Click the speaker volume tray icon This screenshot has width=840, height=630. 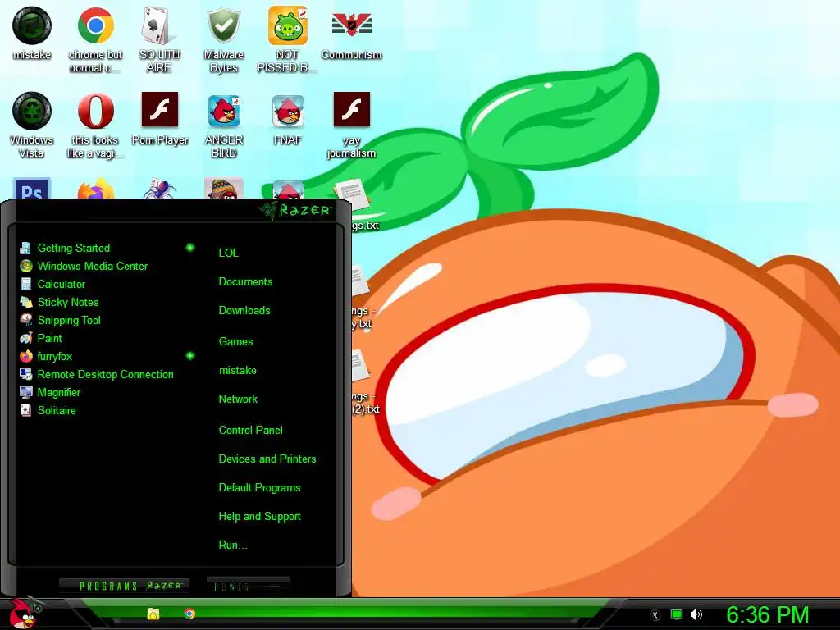pyautogui.click(x=696, y=614)
